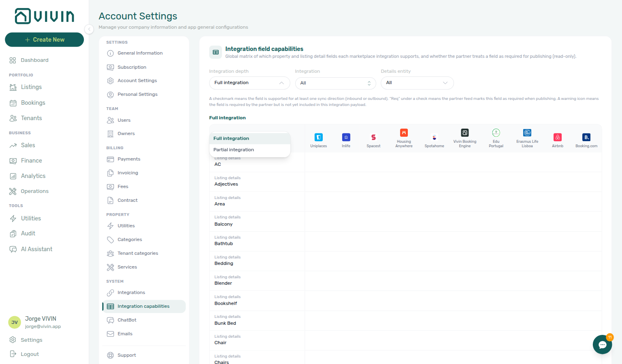The image size is (622, 364).
Task: Open the Dashboard page
Action: (34, 60)
